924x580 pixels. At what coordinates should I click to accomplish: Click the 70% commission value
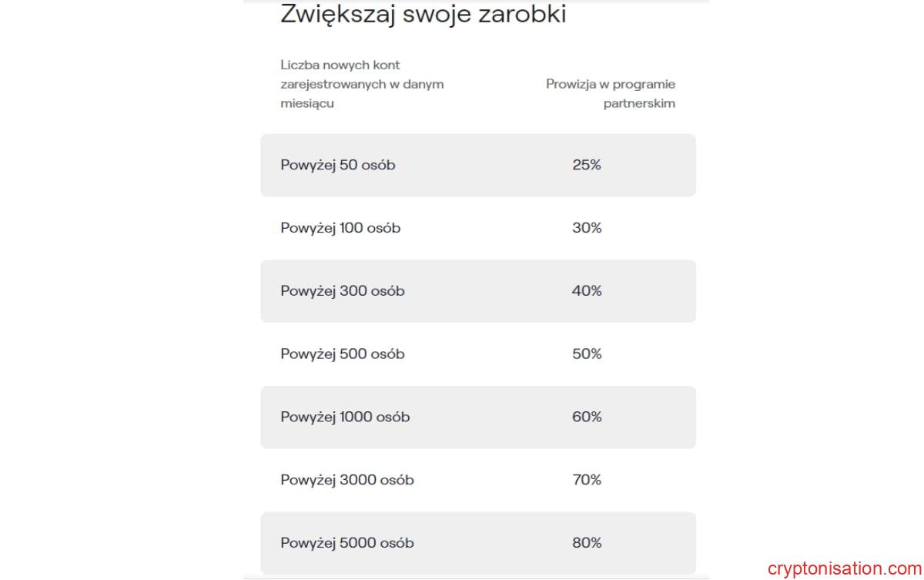pyautogui.click(x=587, y=481)
